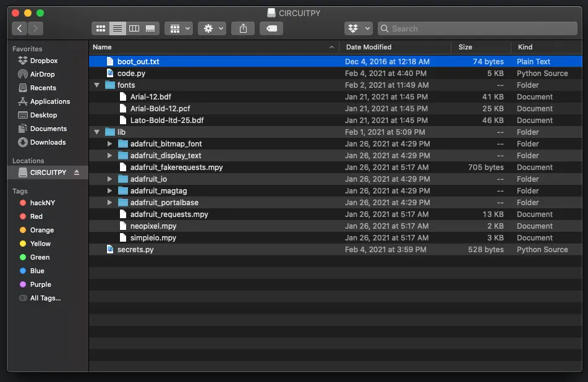This screenshot has height=382, width=588.
Task: Switch to gallery view
Action: click(x=150, y=28)
